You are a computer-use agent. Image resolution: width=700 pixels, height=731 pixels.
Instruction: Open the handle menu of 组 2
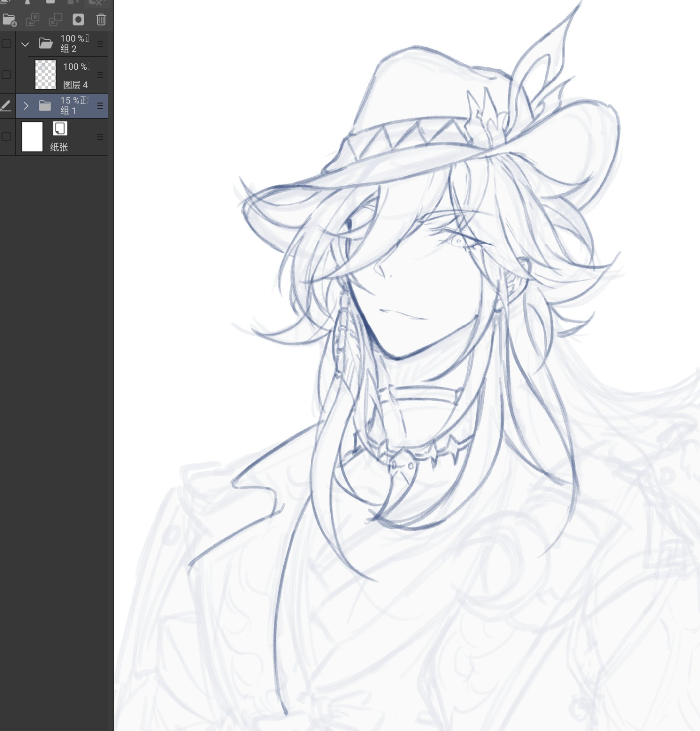[x=100, y=44]
